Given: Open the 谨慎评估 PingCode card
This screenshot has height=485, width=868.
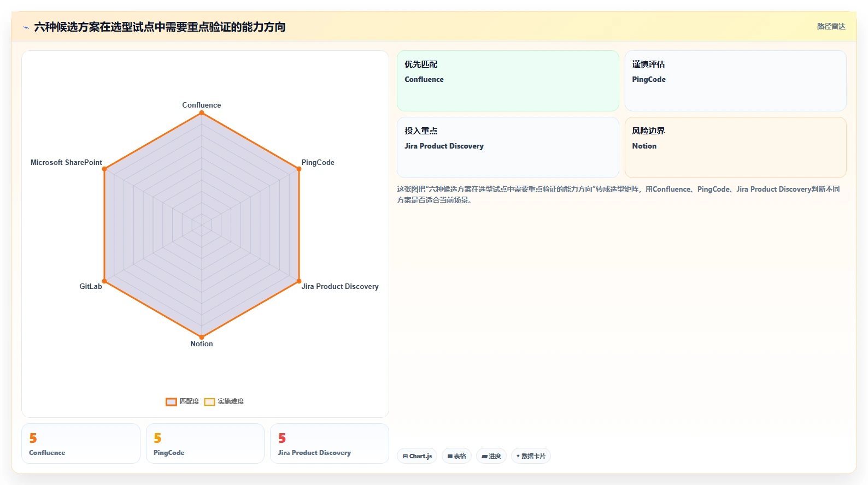Looking at the screenshot, I should point(735,81).
